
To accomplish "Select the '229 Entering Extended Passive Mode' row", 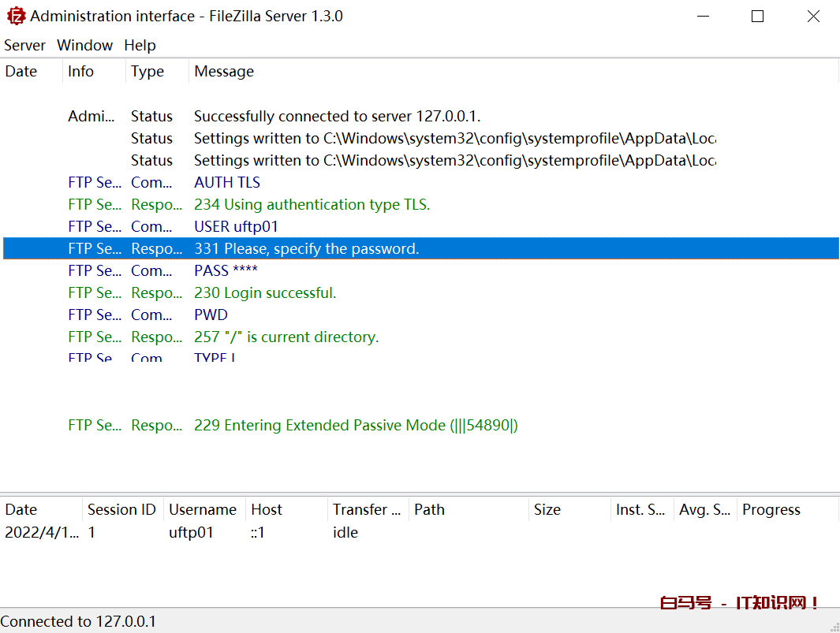I will [x=356, y=426].
